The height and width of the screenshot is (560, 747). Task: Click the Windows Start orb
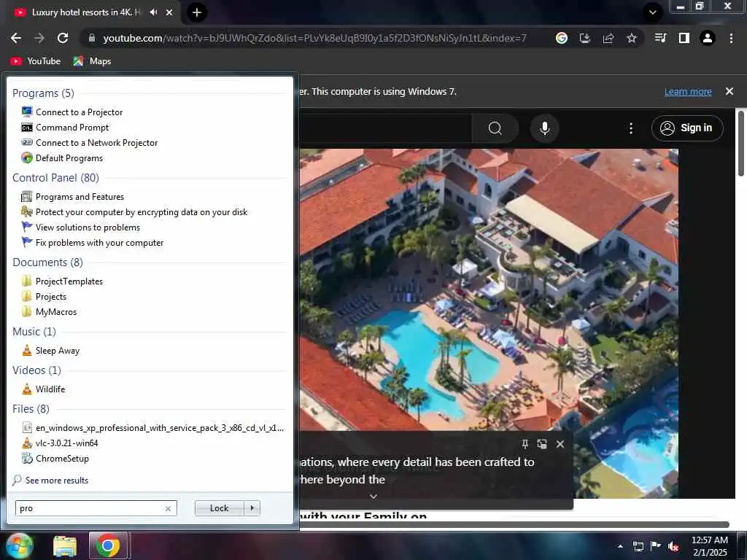[x=19, y=545]
